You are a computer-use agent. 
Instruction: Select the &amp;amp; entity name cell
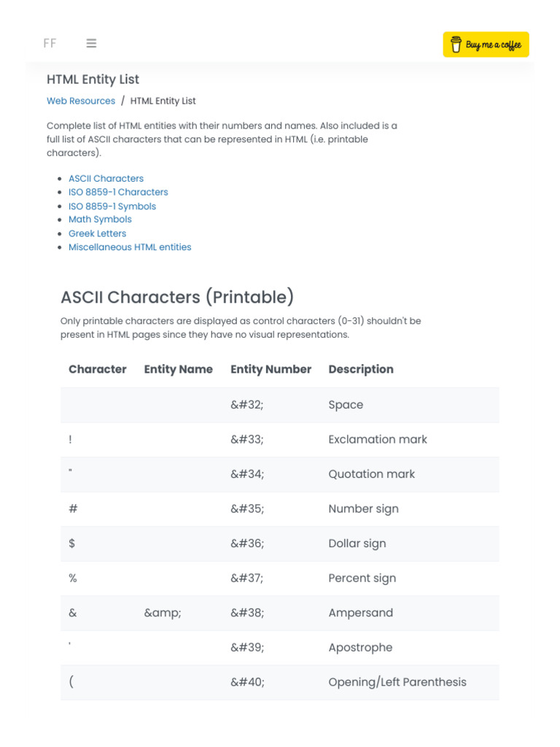[163, 613]
